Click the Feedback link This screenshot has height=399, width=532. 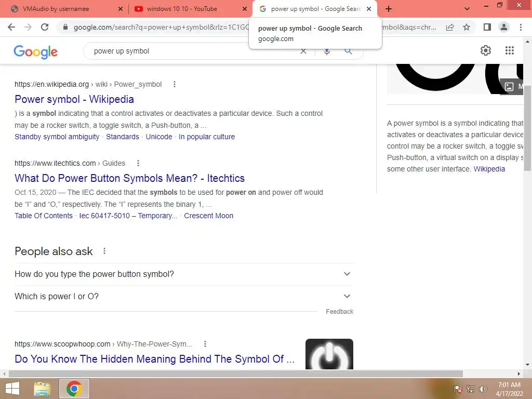pyautogui.click(x=339, y=312)
